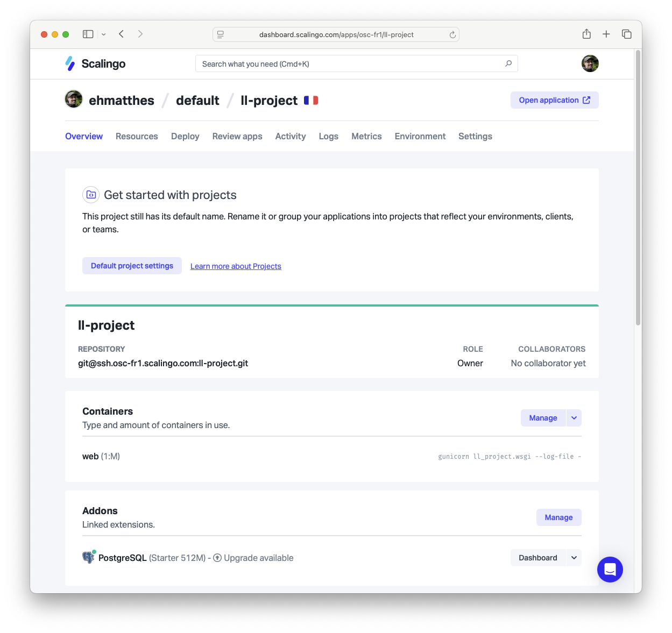Show tab overview icon in Safari
The width and height of the screenshot is (672, 633).
point(627,34)
